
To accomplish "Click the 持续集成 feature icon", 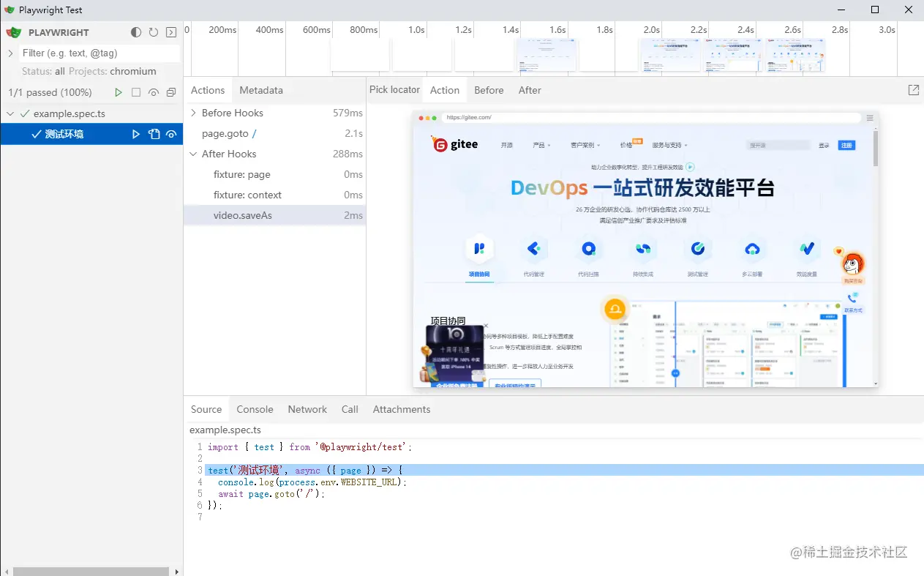I will click(x=643, y=249).
